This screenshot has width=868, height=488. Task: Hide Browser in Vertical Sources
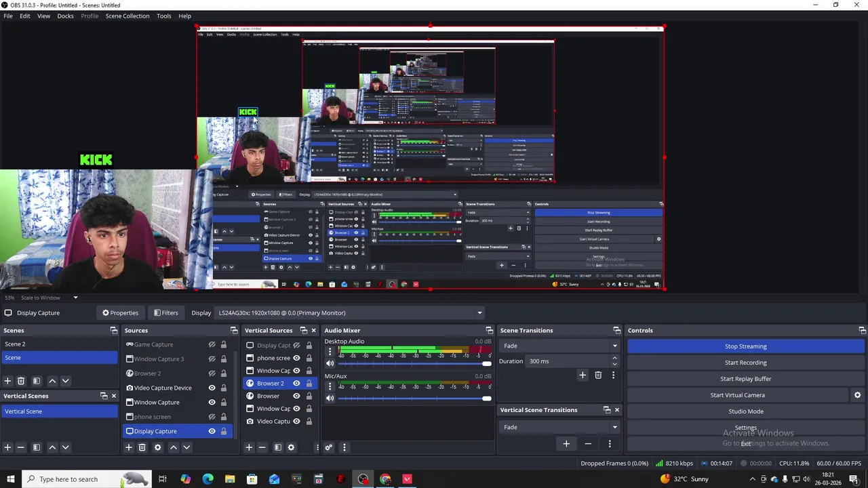(296, 396)
